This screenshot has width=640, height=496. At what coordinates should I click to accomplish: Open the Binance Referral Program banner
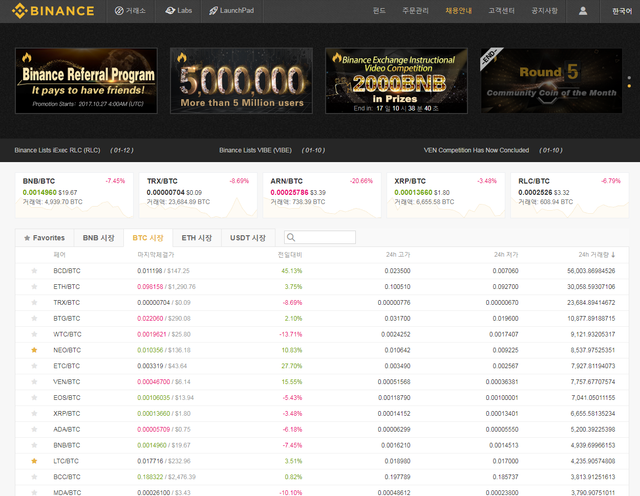(x=86, y=81)
